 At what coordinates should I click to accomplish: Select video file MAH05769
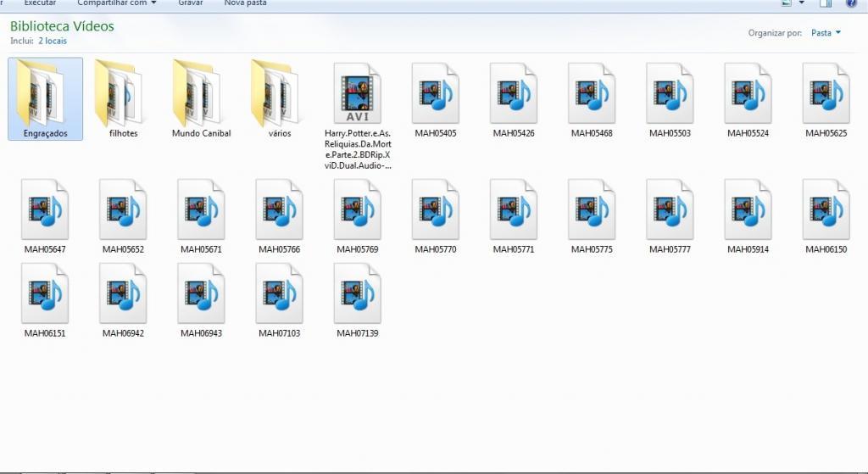pyautogui.click(x=358, y=216)
